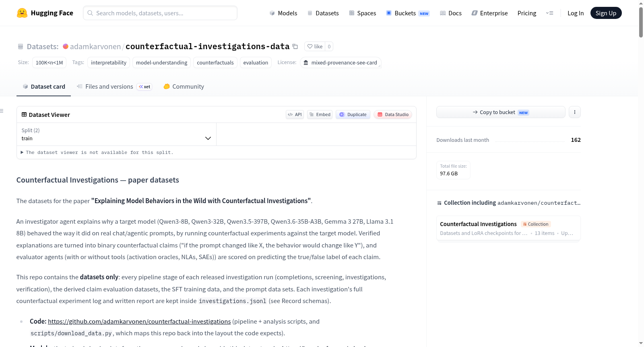Click the Sign Up button
The image size is (644, 347).
click(606, 13)
